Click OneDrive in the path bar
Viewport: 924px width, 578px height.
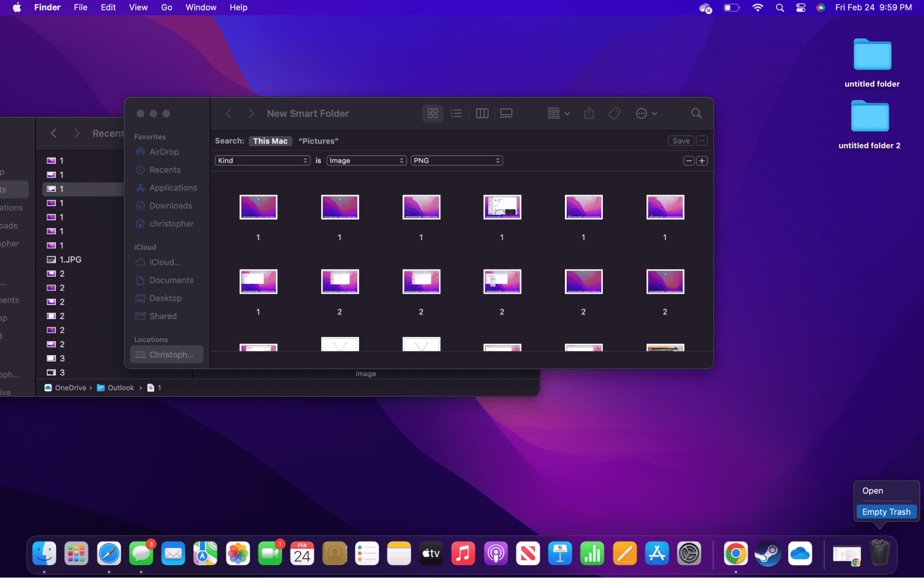65,387
